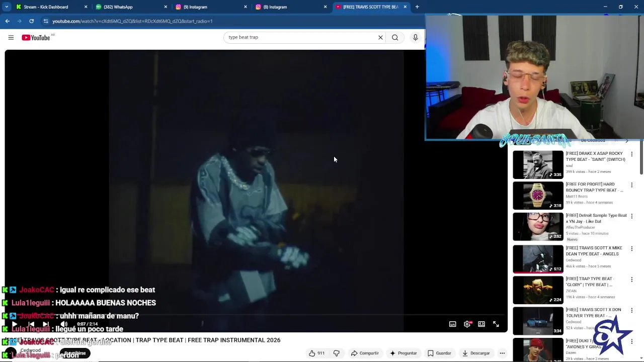
Task: Open options for Travis Scott Angels video
Action: coord(631,249)
